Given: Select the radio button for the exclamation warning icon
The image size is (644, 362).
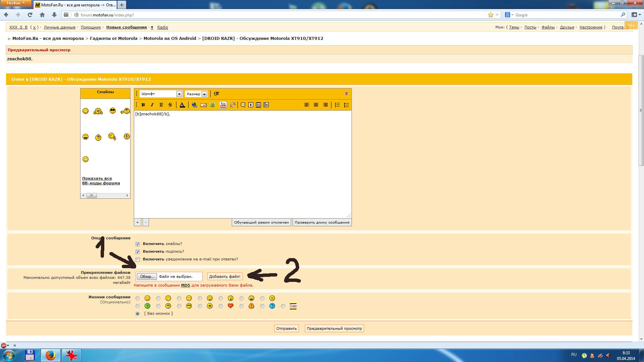Looking at the screenshot, I should 241,306.
